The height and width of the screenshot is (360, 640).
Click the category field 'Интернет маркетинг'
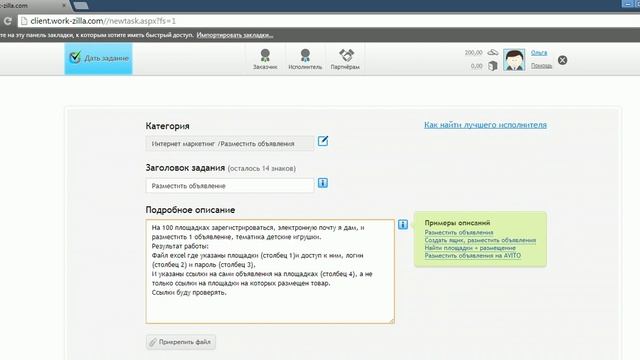click(230, 144)
